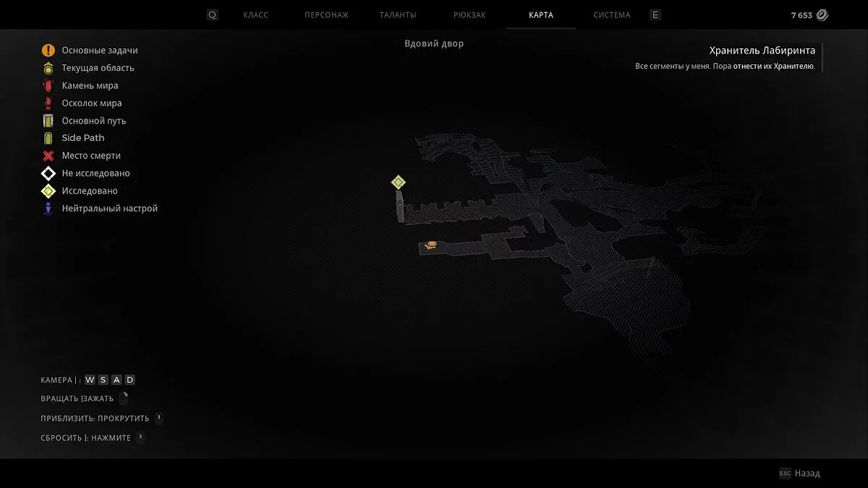Click the A camera key
The width and height of the screenshot is (868, 488).
click(116, 380)
